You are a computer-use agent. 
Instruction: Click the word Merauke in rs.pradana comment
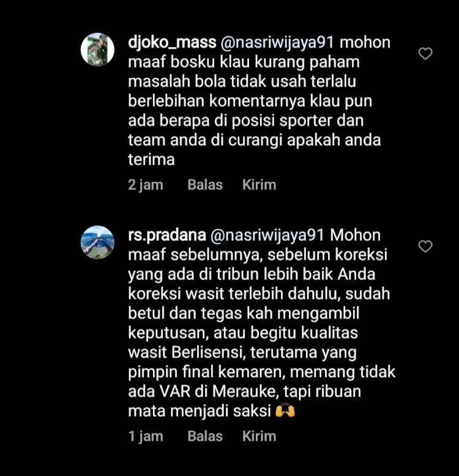[245, 392]
